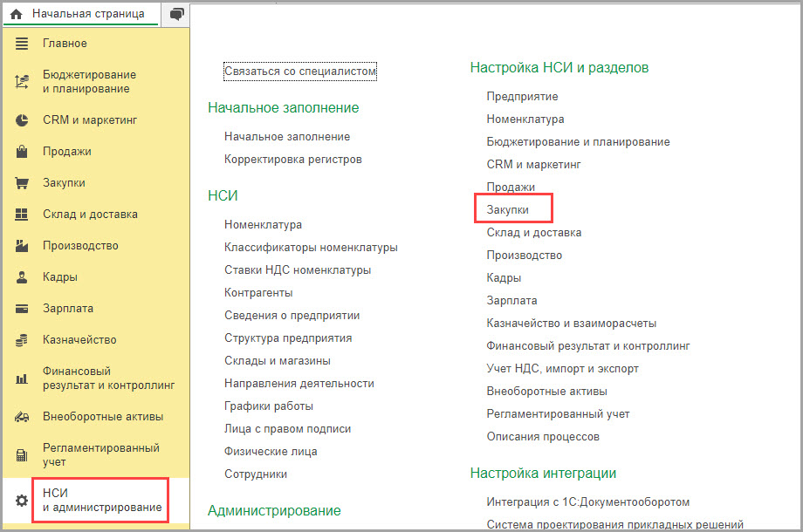
Task: Open Бюджетирование и планирование in the sidebar
Action: (90, 82)
